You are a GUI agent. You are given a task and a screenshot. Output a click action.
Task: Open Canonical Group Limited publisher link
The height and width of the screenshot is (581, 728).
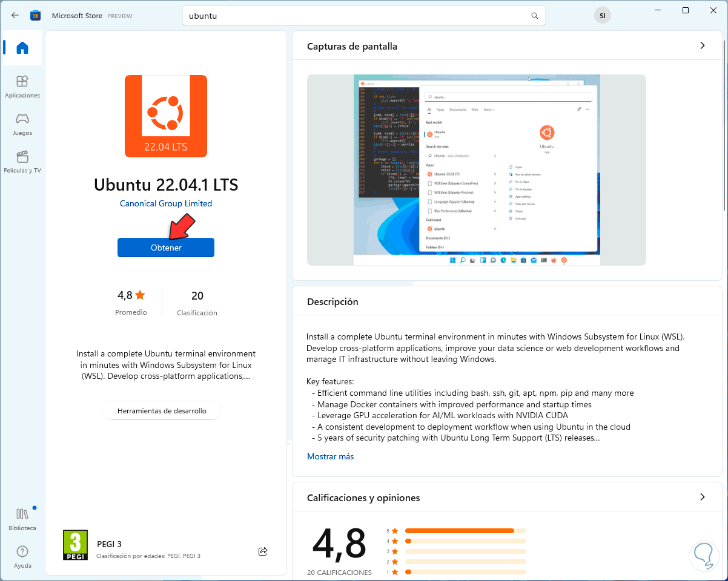[x=166, y=203]
